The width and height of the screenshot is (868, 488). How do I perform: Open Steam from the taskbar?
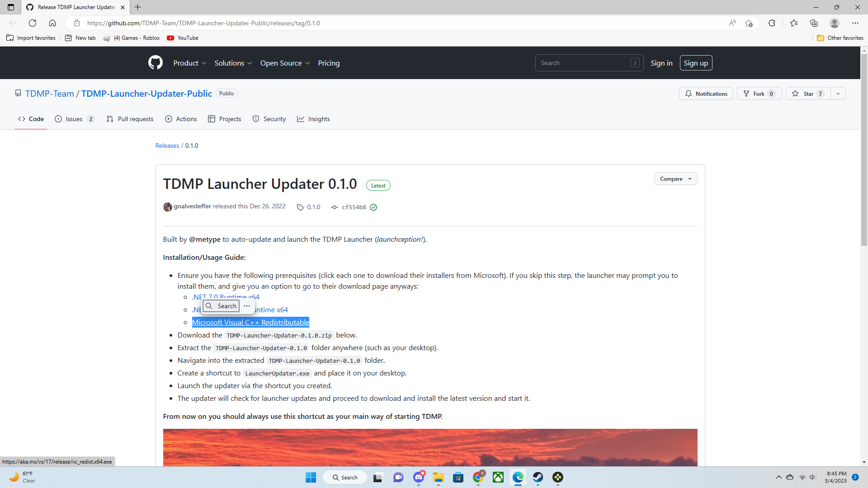click(x=538, y=477)
